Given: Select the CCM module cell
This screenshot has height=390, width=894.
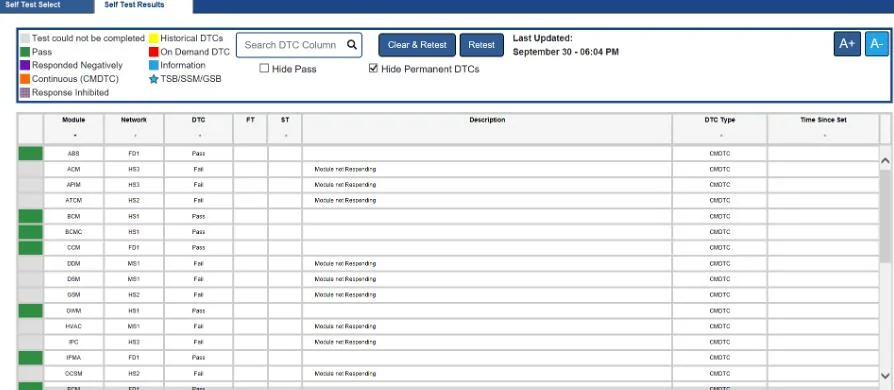Looking at the screenshot, I should [x=74, y=248].
